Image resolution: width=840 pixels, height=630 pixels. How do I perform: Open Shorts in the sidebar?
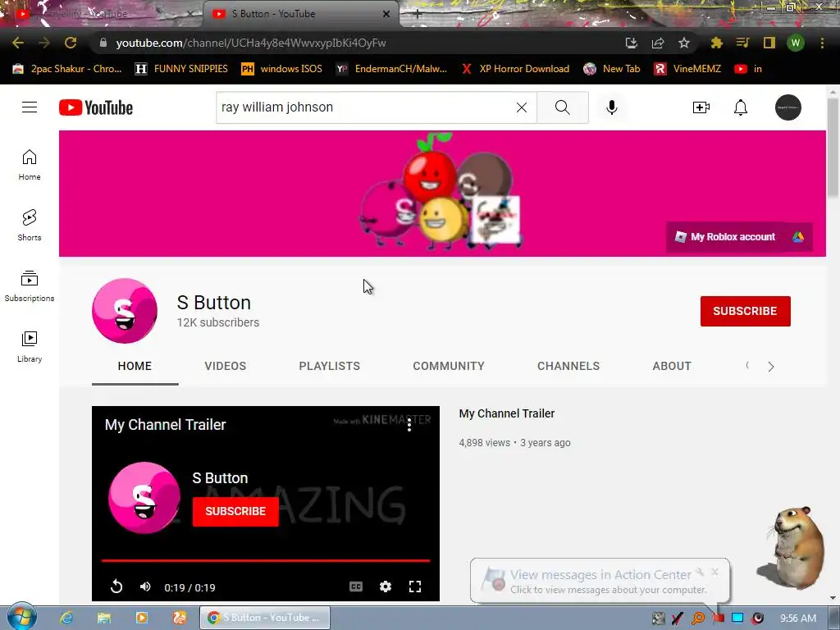[x=30, y=225]
